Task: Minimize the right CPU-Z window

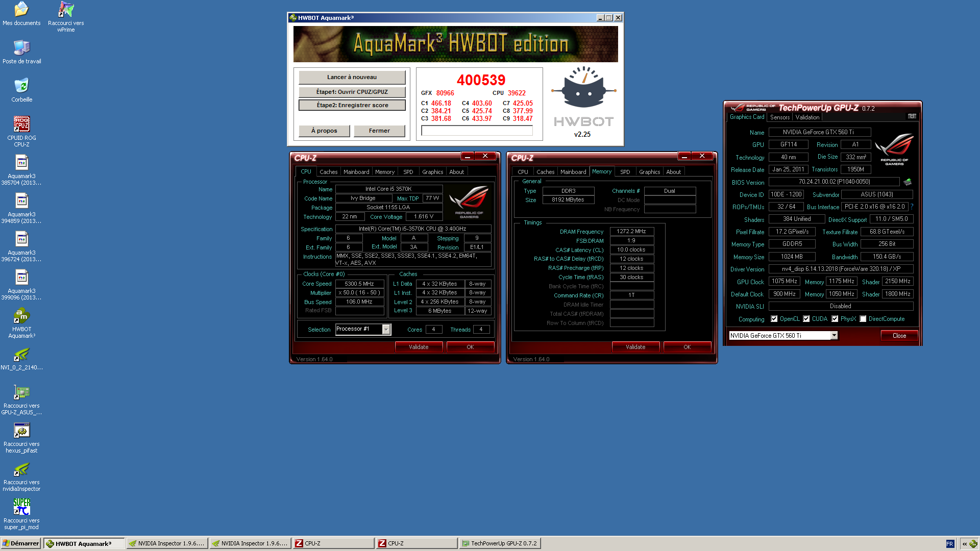Action: (684, 156)
